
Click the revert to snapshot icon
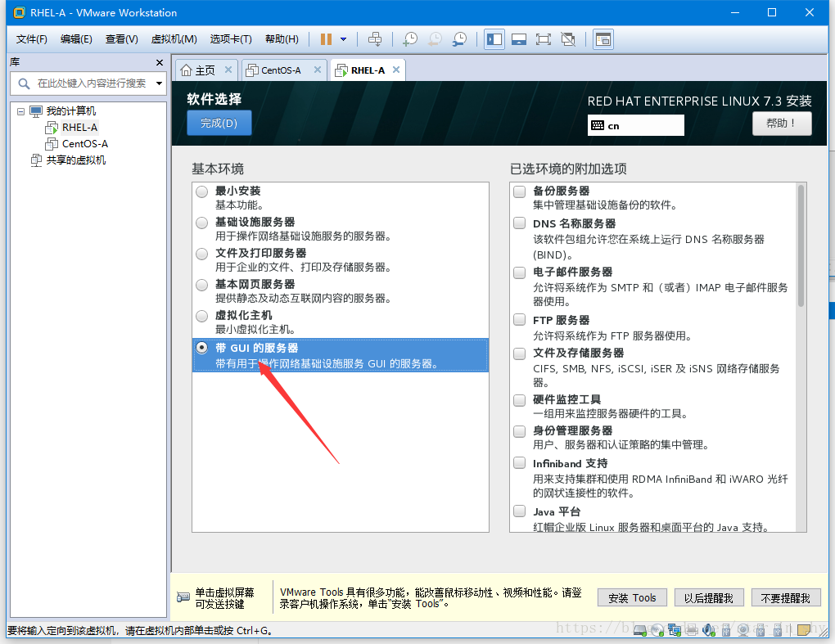point(435,39)
